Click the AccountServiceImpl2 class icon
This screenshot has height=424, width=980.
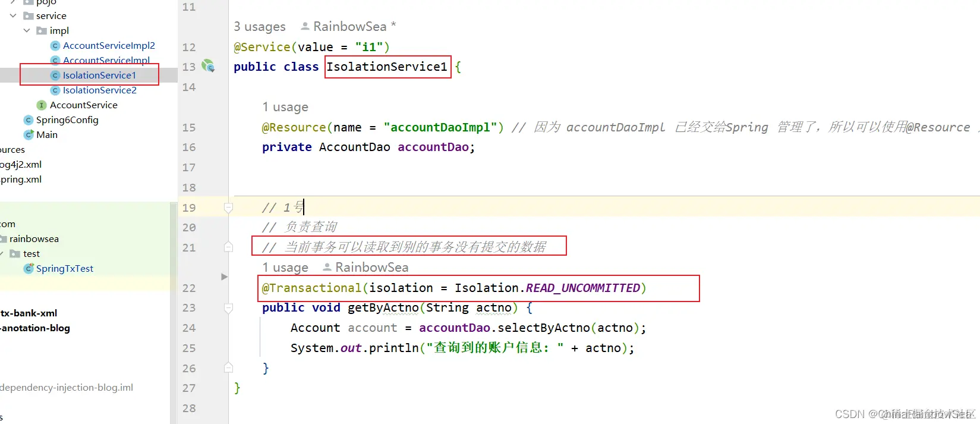[55, 46]
